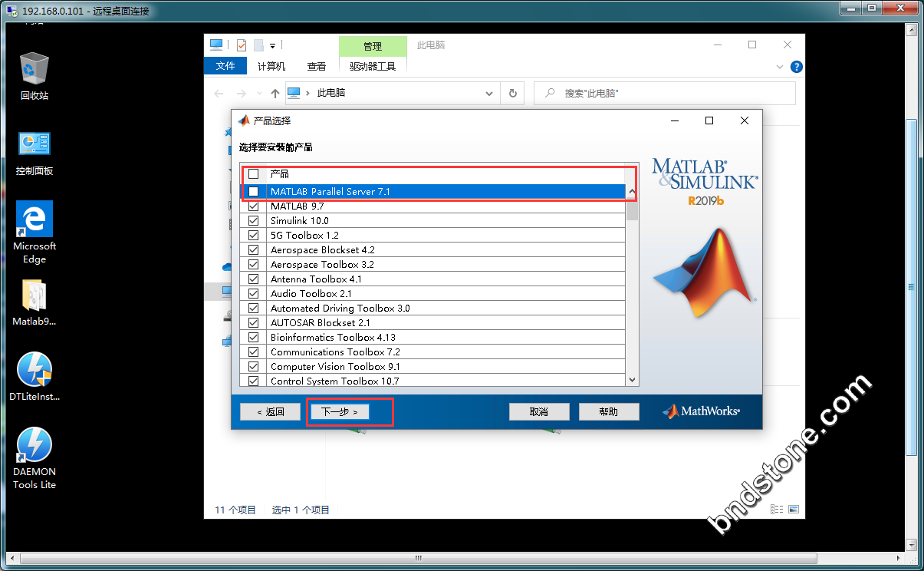
Task: Expand the Explorer ribbon with the chevron
Action: (781, 67)
